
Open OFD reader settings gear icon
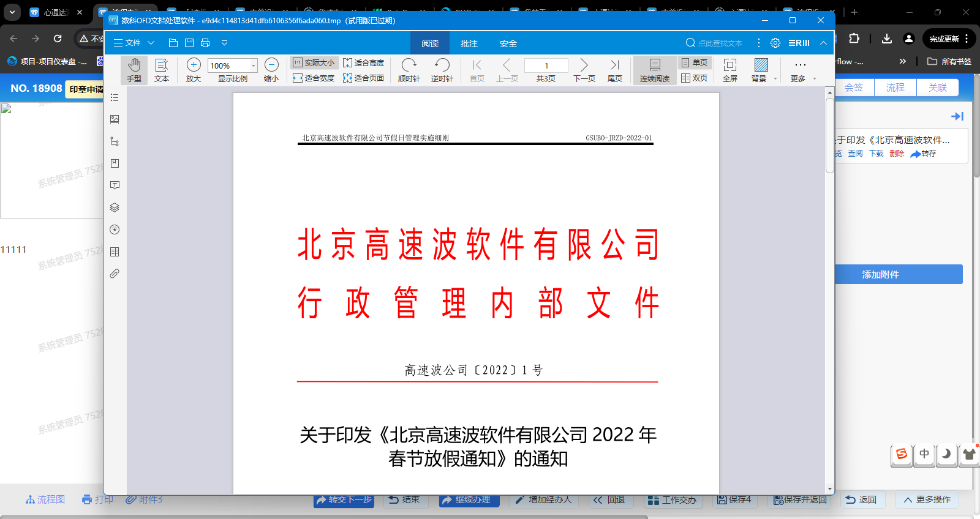pyautogui.click(x=775, y=43)
